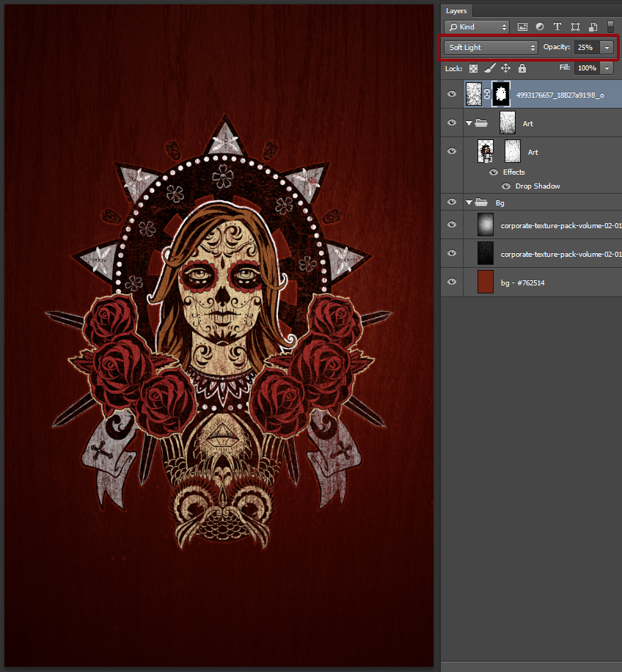622x672 pixels.
Task: Open the Kind filter type dropdown
Action: point(477,27)
